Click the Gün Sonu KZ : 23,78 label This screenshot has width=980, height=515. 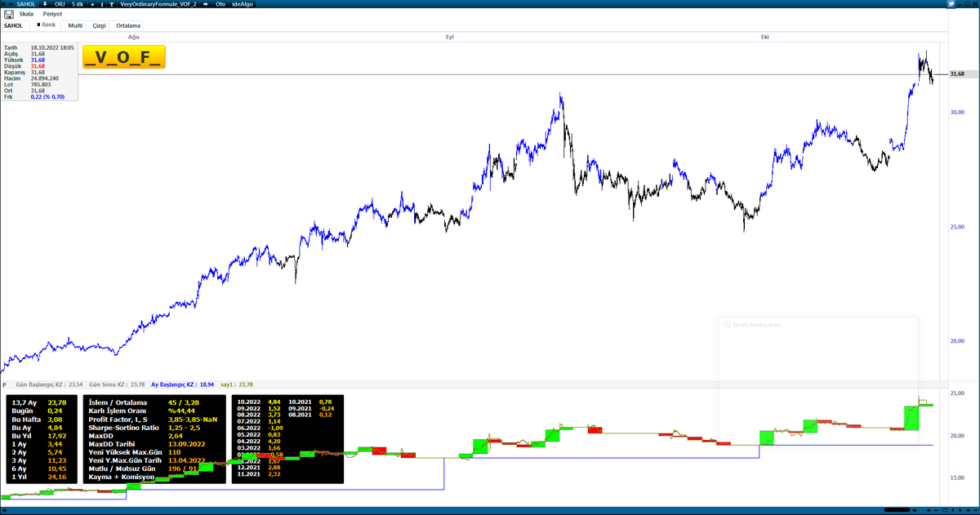(x=117, y=384)
